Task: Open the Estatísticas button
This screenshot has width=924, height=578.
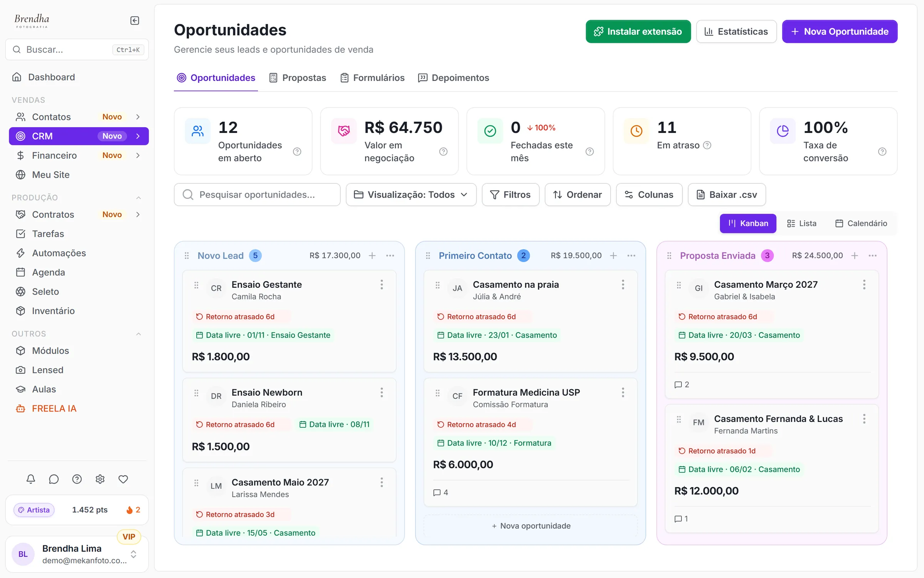Action: pyautogui.click(x=736, y=32)
